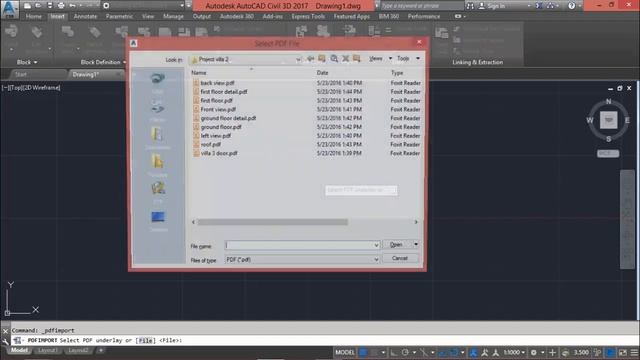The width and height of the screenshot is (640, 360).
Task: Click the Documents folder icon in Places sidebar
Action: [x=158, y=135]
